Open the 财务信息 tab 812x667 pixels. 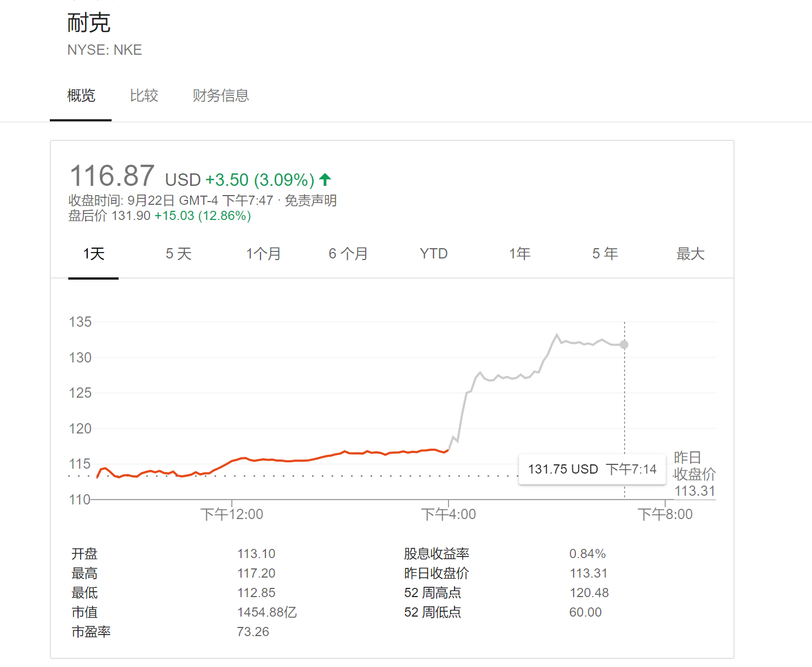(x=220, y=96)
